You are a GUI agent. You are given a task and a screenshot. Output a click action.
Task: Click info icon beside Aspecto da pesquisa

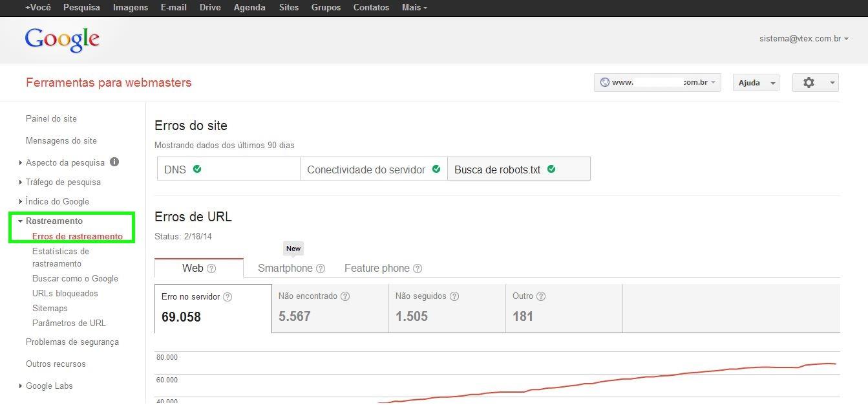pyautogui.click(x=114, y=162)
